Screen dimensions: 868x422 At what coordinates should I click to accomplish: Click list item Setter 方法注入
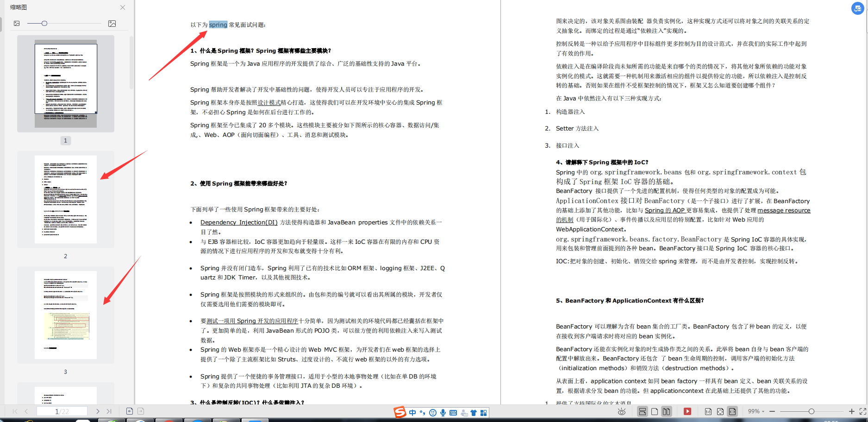coord(577,129)
